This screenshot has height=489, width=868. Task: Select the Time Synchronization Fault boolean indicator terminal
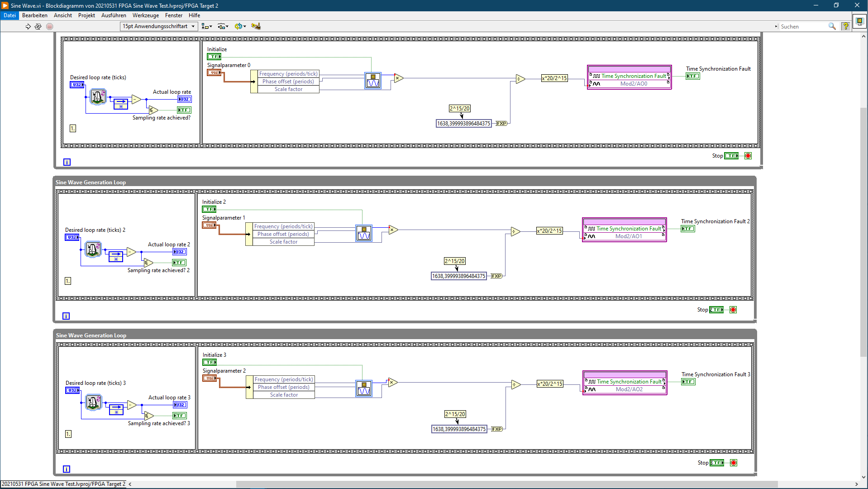point(693,76)
